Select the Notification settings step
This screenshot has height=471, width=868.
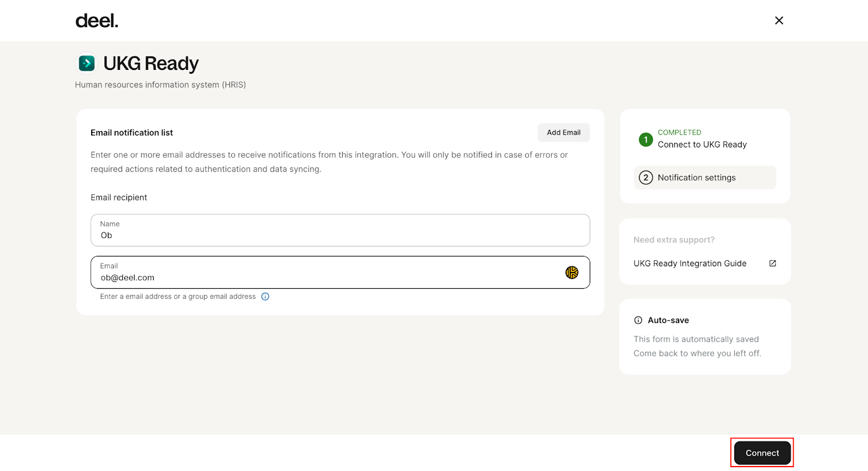click(705, 178)
